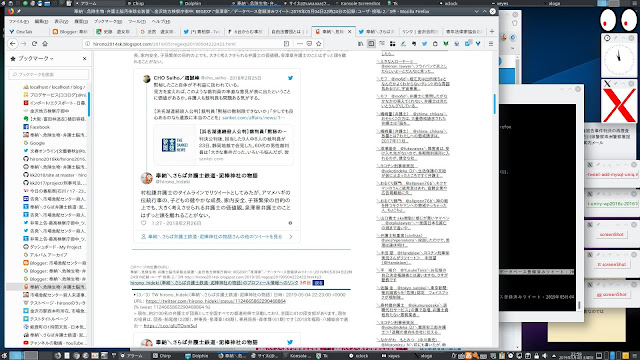Like the tweet with the heart icon
640x360 pixels.
tap(144, 223)
